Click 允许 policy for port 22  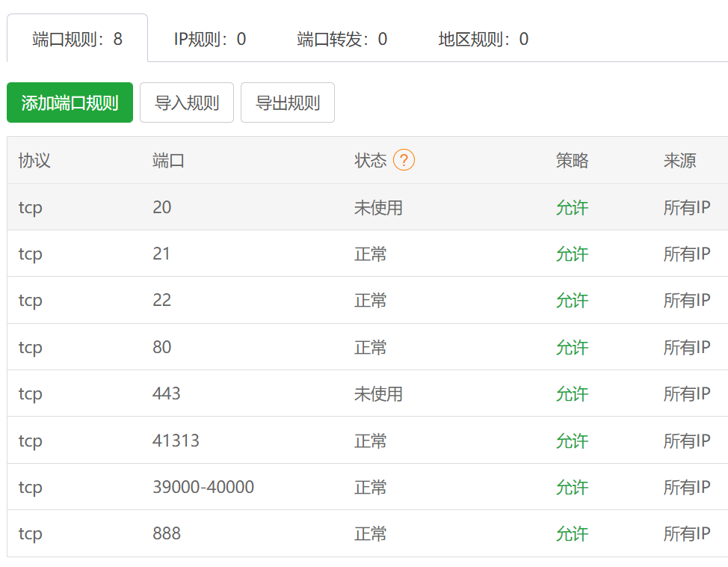point(571,301)
